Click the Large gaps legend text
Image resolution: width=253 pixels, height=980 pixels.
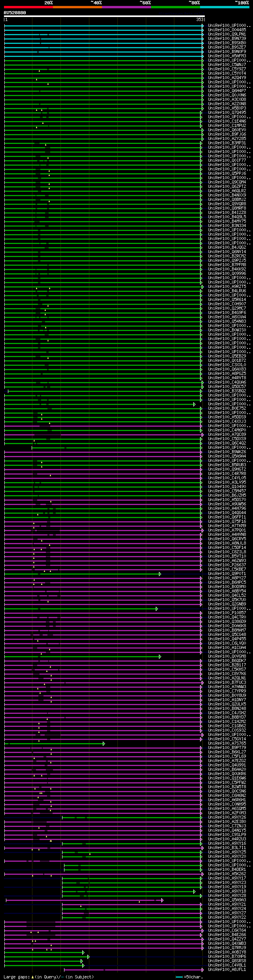pos(17,977)
